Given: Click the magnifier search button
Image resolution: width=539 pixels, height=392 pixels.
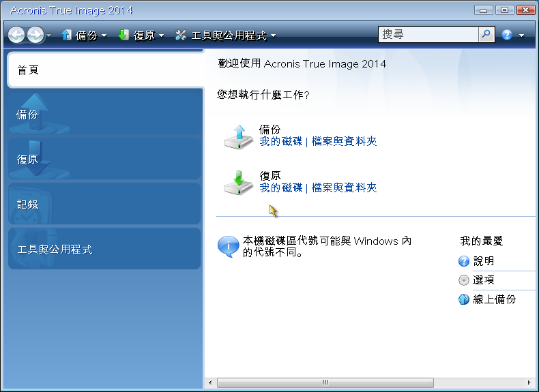Looking at the screenshot, I should 486,34.
